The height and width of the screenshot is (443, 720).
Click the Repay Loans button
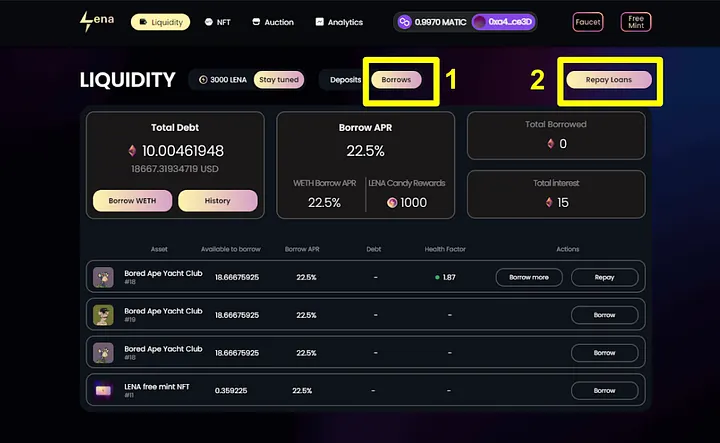click(x=609, y=80)
